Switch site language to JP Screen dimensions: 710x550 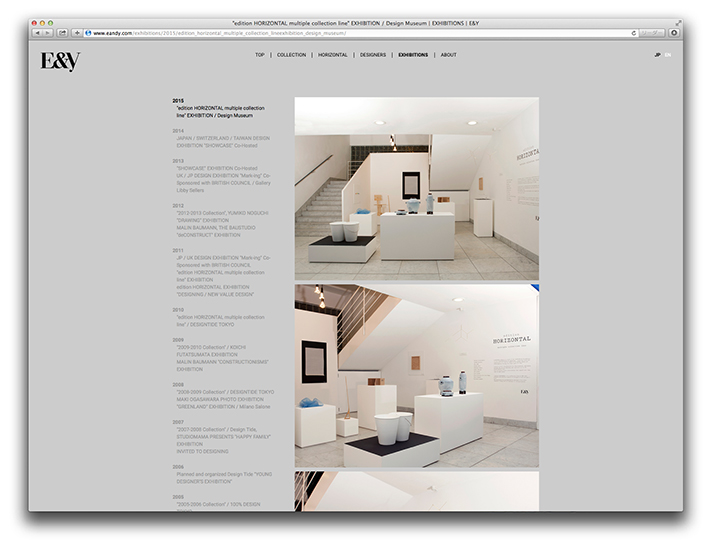657,55
